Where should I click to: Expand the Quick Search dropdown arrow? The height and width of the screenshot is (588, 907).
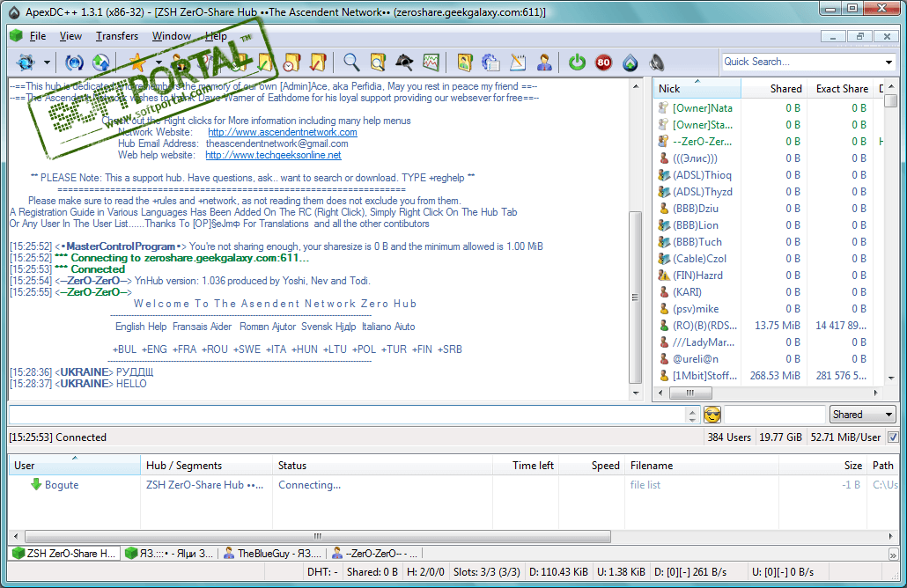point(889,62)
